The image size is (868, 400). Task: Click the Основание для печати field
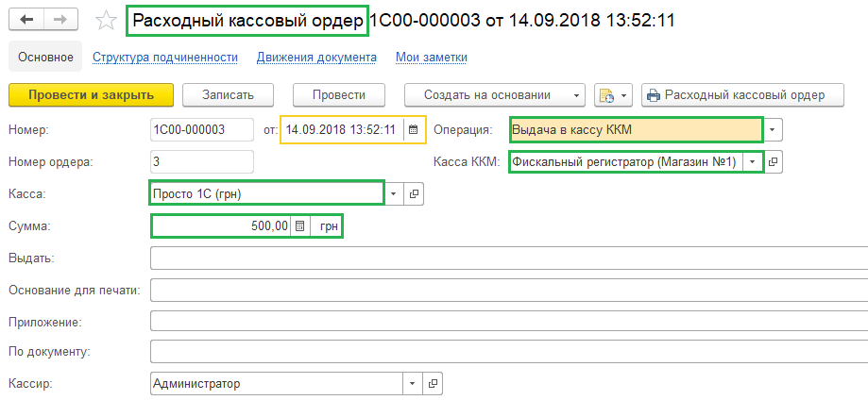tap(509, 290)
